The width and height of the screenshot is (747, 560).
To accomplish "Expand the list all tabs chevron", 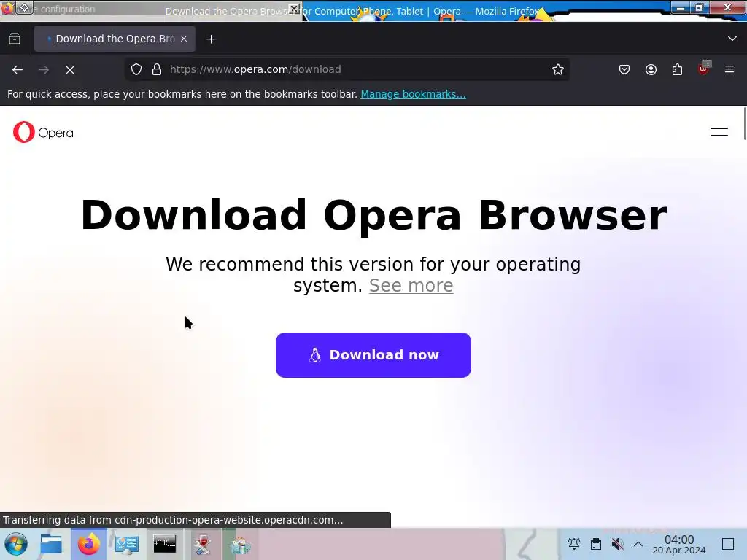I will coord(732,39).
